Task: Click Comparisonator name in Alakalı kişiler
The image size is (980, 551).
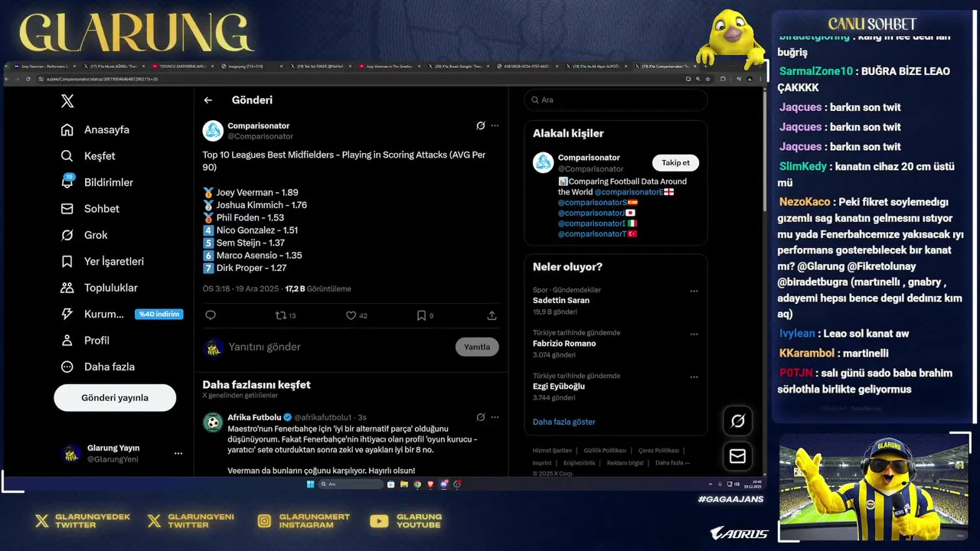Action: pyautogui.click(x=589, y=158)
